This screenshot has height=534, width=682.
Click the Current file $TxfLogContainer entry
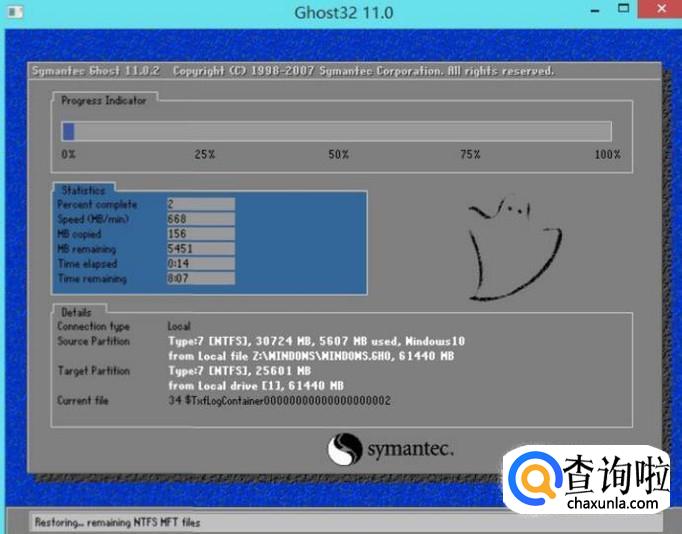pos(280,400)
